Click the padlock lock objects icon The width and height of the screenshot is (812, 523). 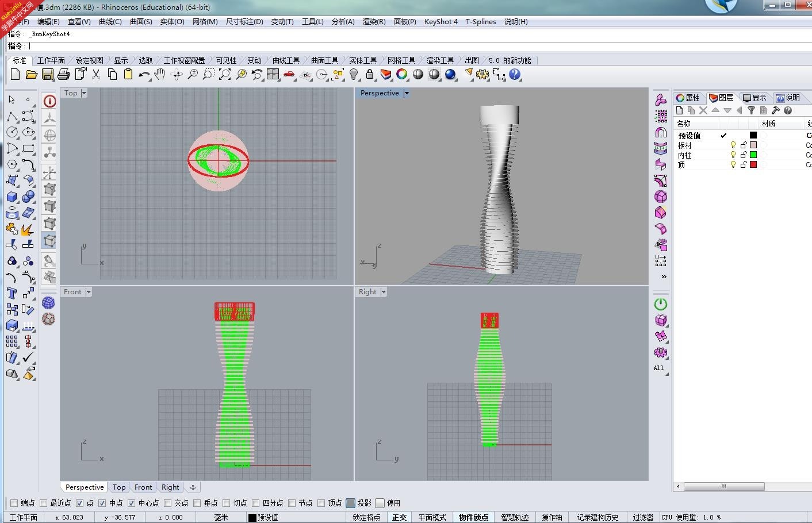[370, 74]
